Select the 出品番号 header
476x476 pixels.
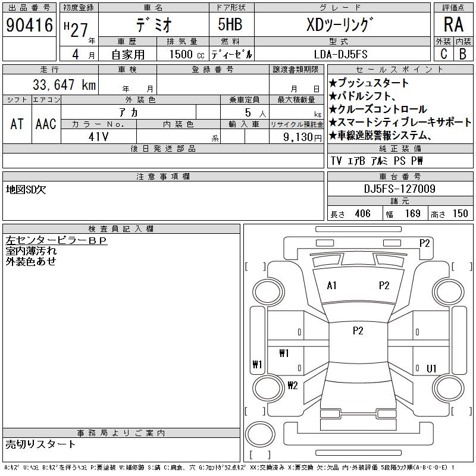click(29, 8)
